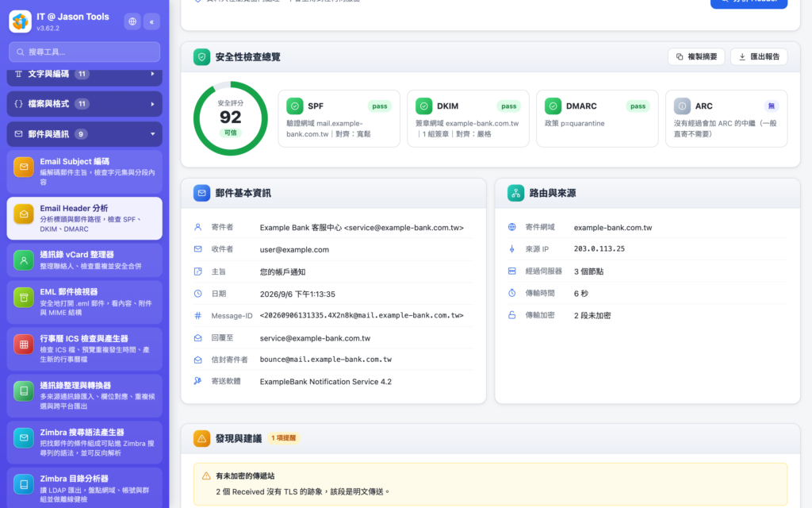812x508 pixels.
Task: Open the Zimbra 目錄分析器 tool
Action: point(84,488)
